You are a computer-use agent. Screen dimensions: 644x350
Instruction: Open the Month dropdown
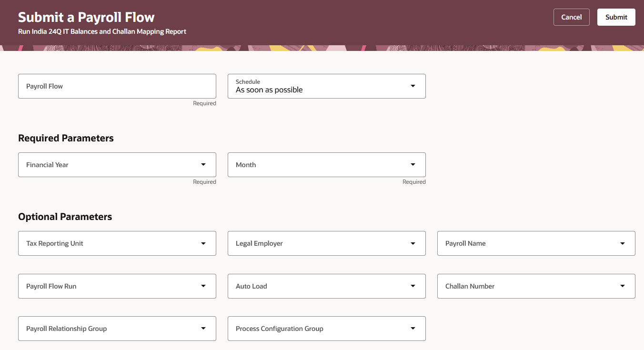(x=327, y=165)
